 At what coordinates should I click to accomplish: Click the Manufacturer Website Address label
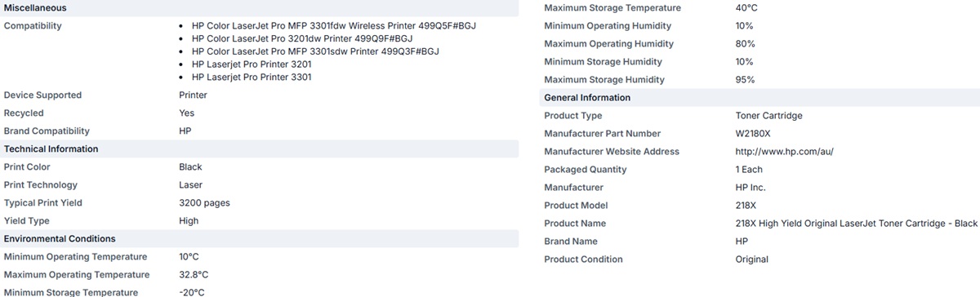click(612, 152)
